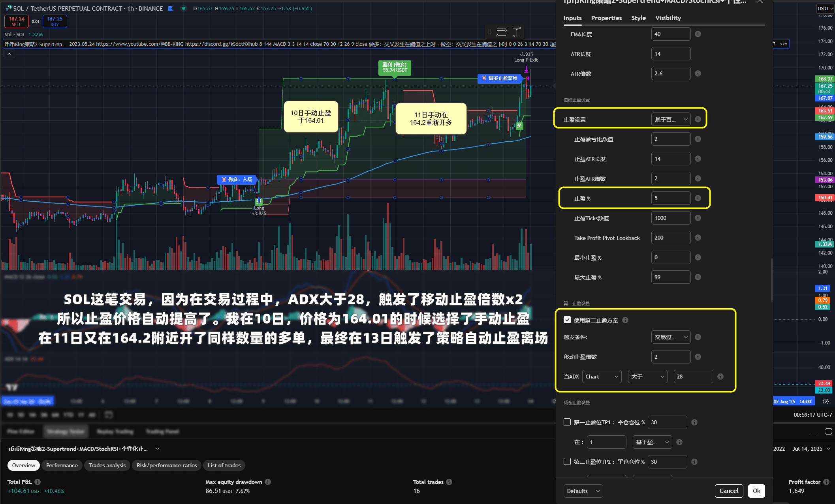Open the List of trades tab

click(x=224, y=465)
